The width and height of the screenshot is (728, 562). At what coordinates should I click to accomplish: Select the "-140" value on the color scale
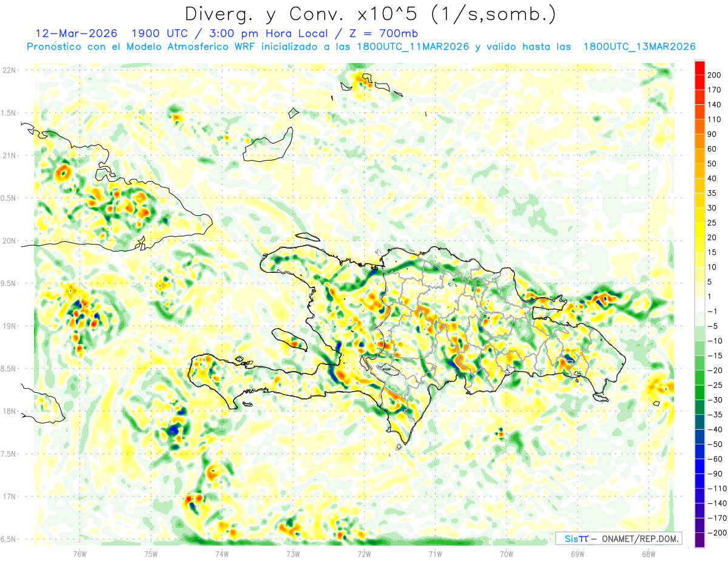coord(718,504)
